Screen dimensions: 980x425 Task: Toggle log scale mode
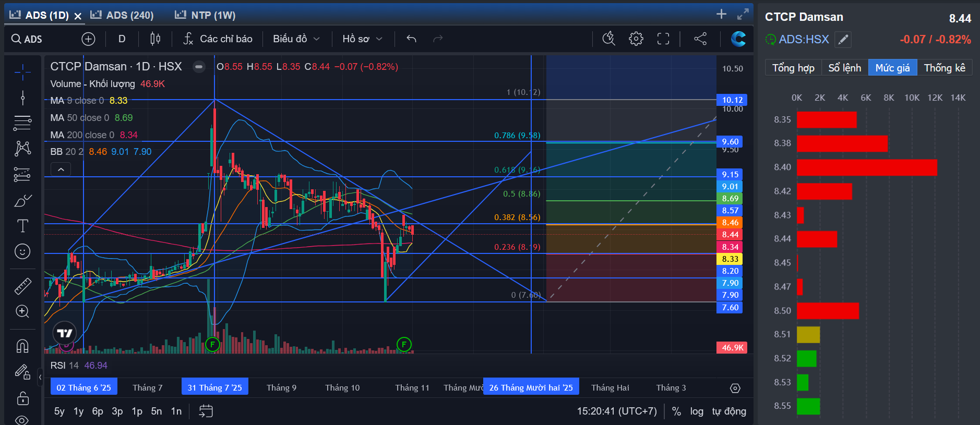click(697, 411)
